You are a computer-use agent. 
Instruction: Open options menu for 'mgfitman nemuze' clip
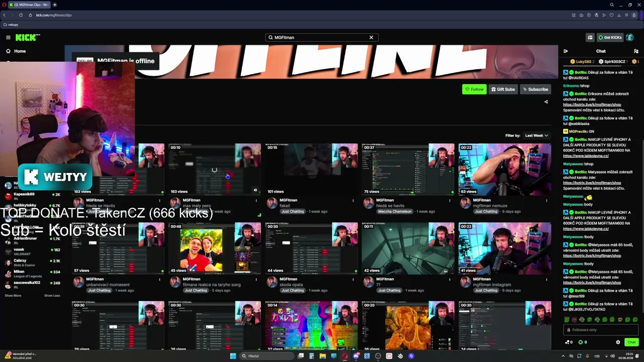point(546,201)
